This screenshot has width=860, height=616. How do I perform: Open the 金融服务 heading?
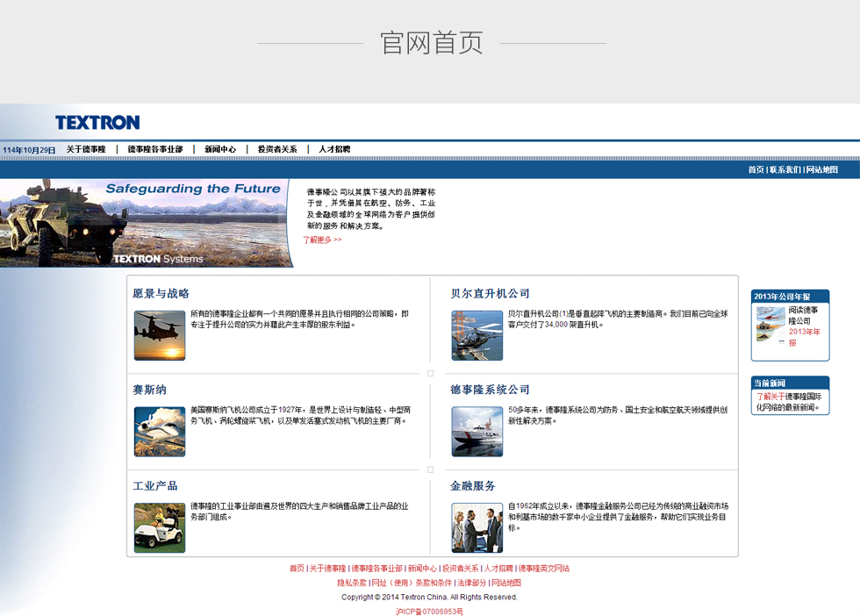click(473, 485)
